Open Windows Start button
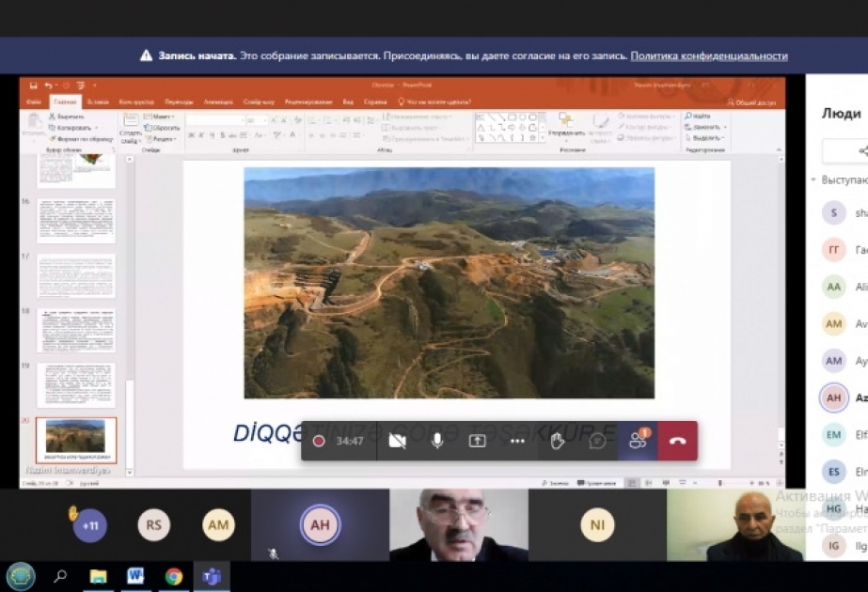This screenshot has width=868, height=592. coord(21,576)
